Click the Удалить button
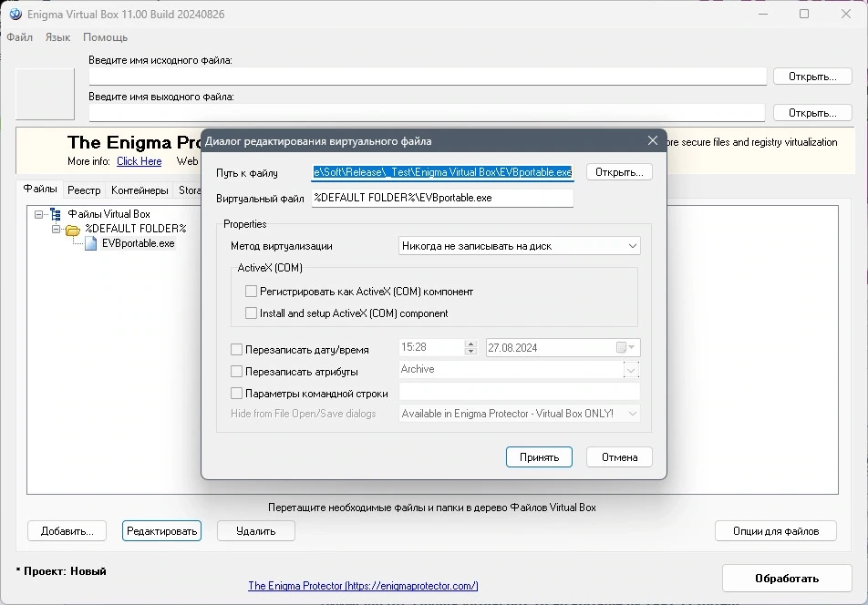This screenshot has height=605, width=868. click(255, 531)
